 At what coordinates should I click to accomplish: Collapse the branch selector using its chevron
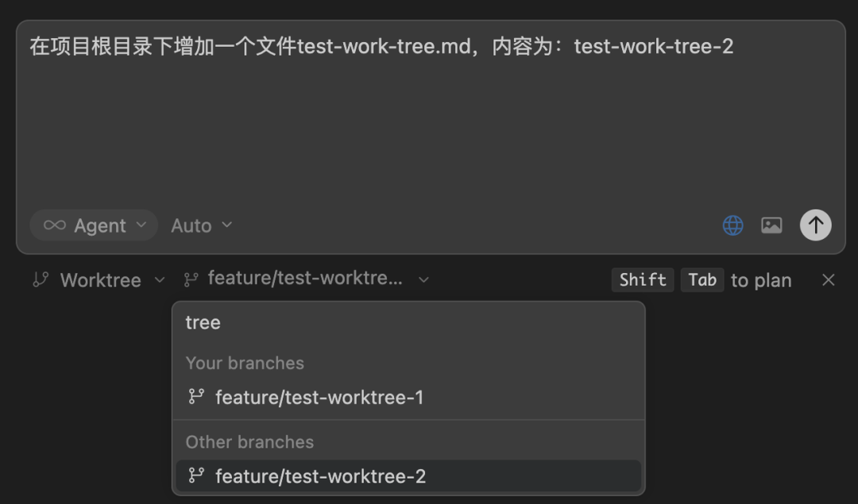pyautogui.click(x=424, y=279)
